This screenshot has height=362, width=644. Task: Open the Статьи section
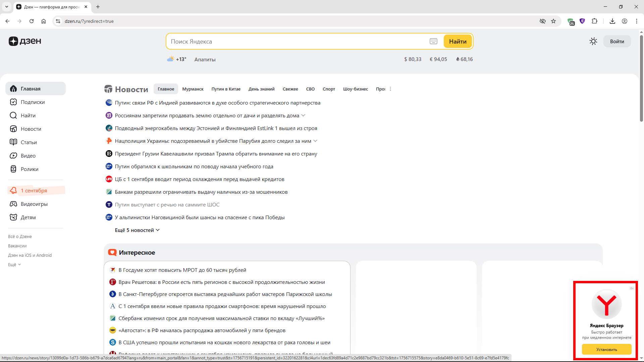tap(28, 142)
